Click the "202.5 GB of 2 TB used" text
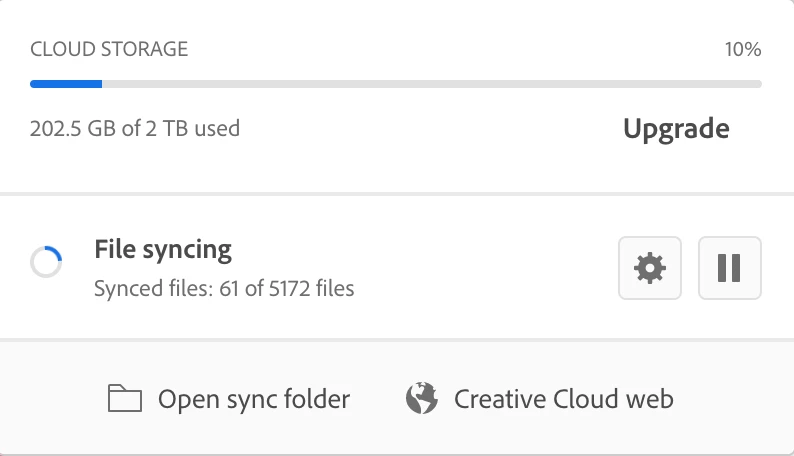Viewport: 794px width, 456px height. tap(135, 128)
